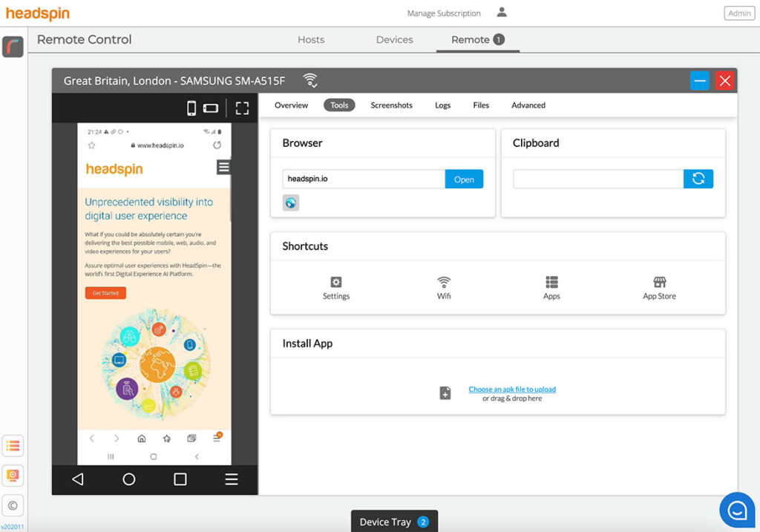Open the chat support bubble
The width and height of the screenshot is (760, 532).
(x=737, y=510)
